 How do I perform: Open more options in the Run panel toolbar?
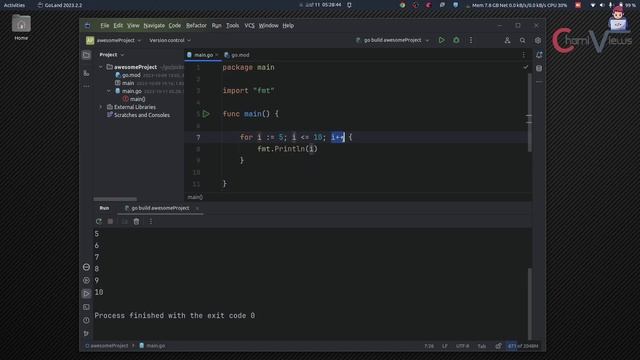coord(150,221)
